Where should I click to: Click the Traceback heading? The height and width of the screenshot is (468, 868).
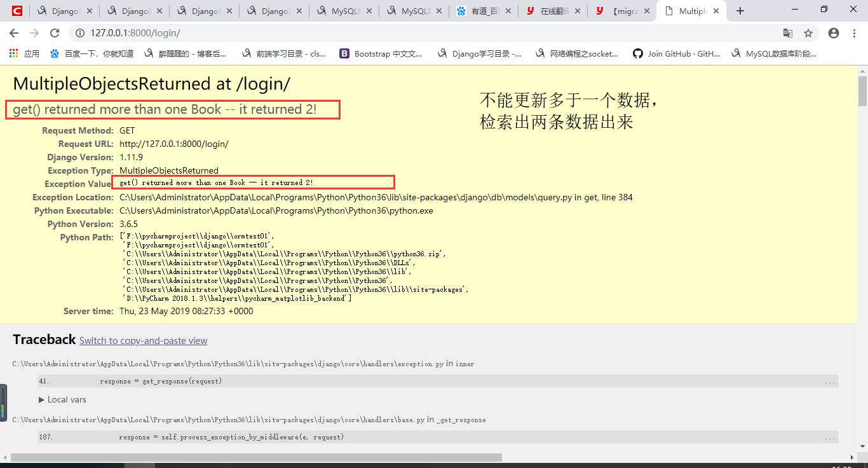coord(44,340)
